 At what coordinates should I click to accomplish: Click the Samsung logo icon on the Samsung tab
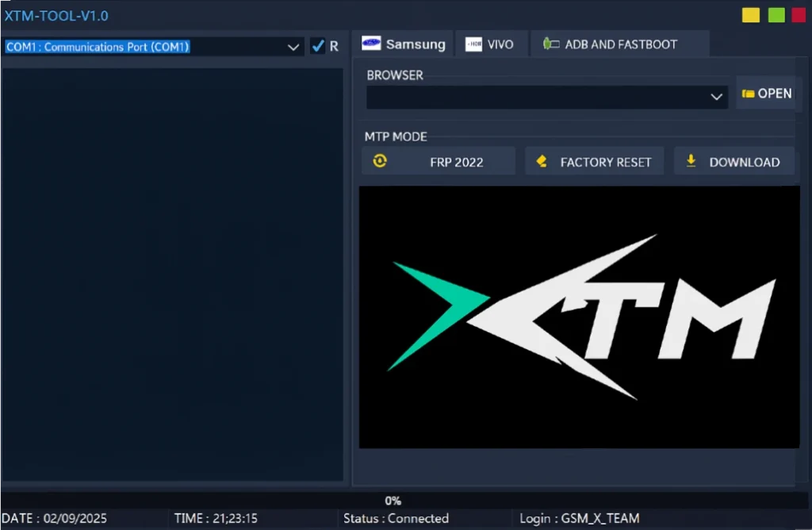[x=371, y=44]
